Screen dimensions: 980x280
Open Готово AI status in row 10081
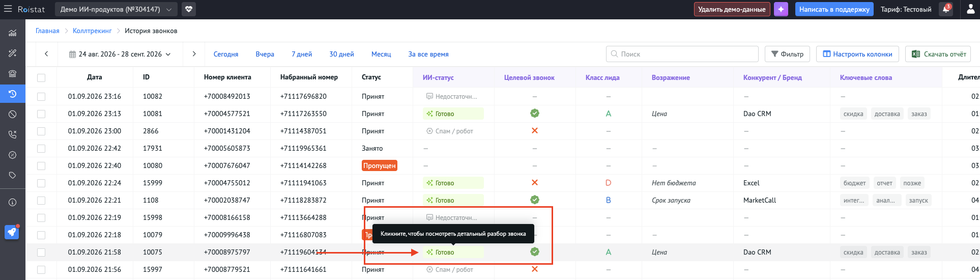[x=453, y=114]
